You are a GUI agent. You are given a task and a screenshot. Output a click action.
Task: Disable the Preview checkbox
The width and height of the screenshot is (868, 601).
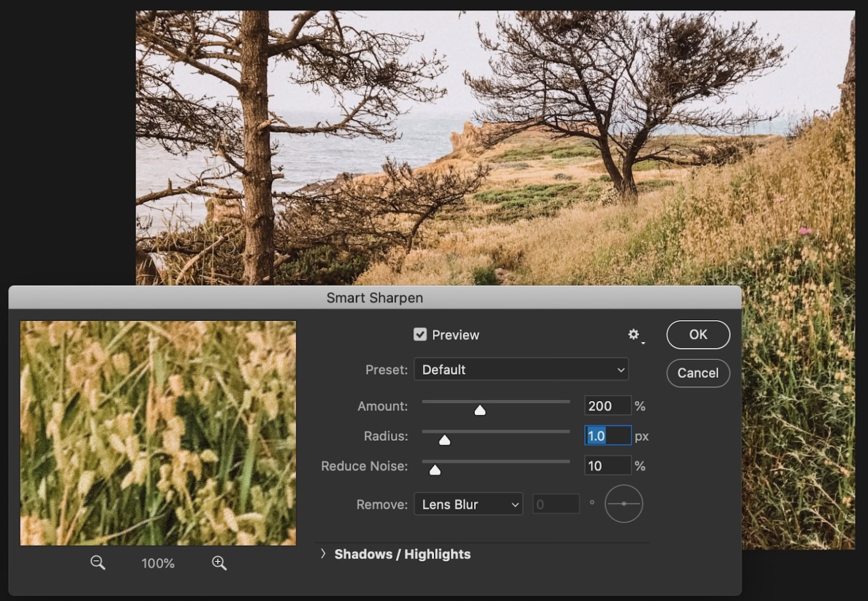[420, 334]
